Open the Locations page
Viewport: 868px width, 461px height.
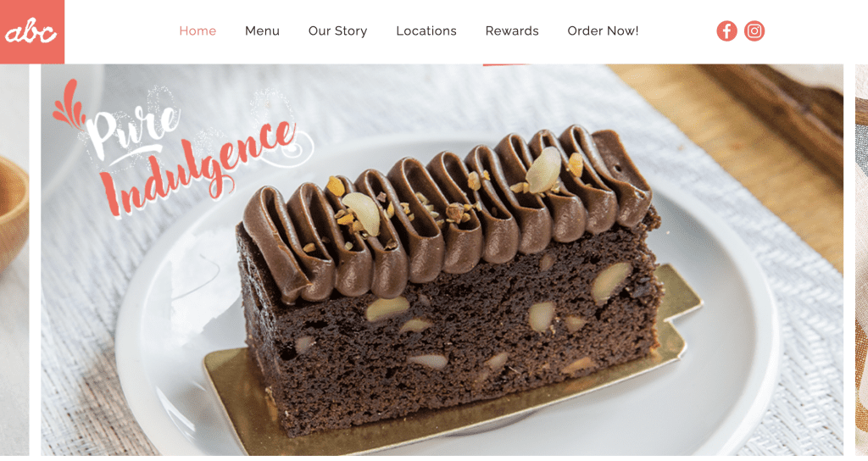point(426,31)
